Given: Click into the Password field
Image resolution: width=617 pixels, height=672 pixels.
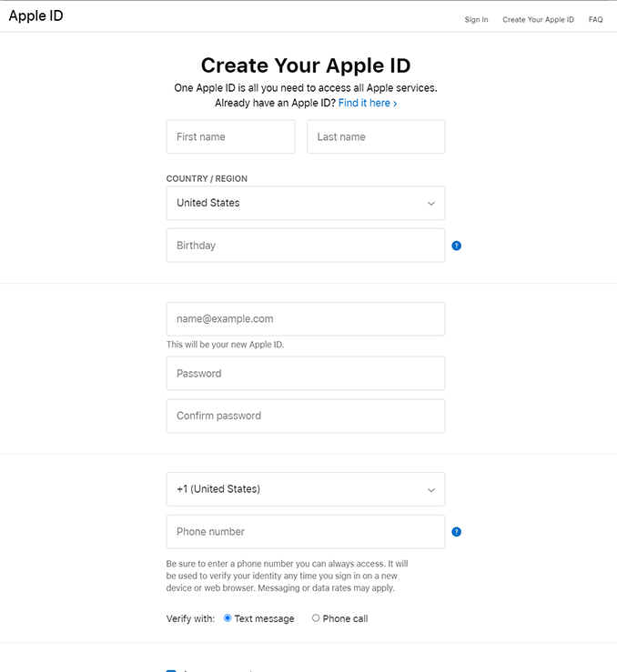Looking at the screenshot, I should pyautogui.click(x=306, y=374).
